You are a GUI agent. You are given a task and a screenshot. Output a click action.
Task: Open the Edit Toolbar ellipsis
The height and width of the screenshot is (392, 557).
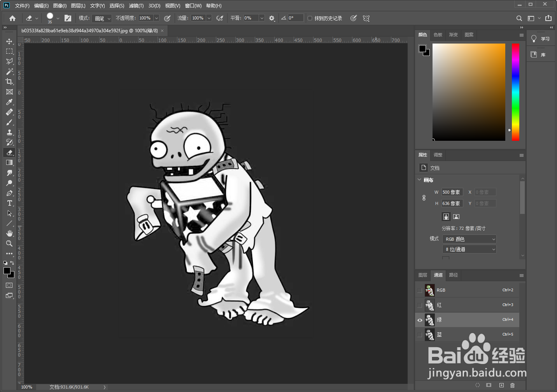pos(9,254)
